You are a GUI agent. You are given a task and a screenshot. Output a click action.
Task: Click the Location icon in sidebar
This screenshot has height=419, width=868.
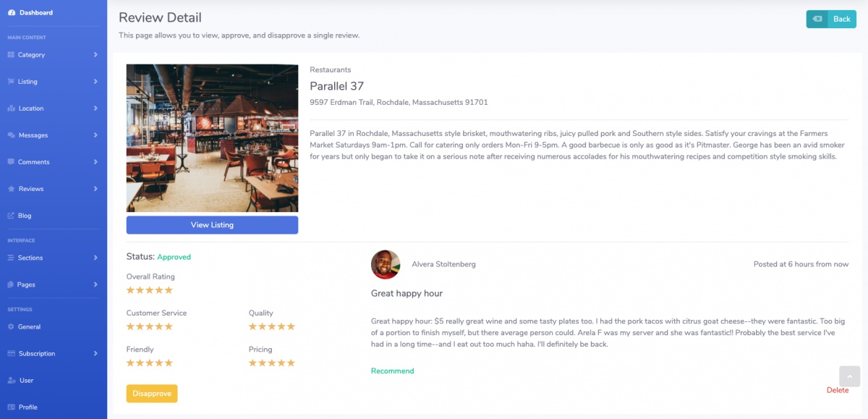pos(11,109)
